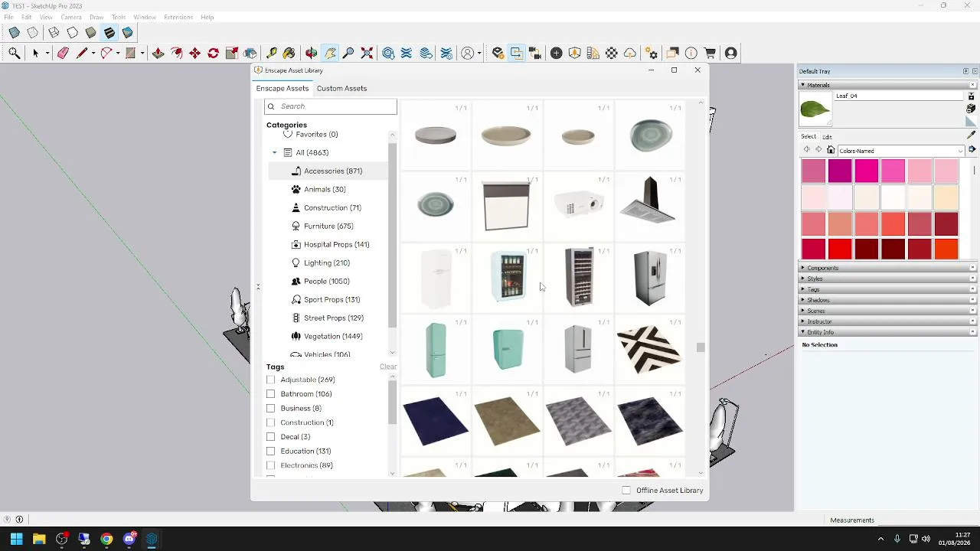
Task: Open Enscape store cart icon
Action: tap(710, 53)
